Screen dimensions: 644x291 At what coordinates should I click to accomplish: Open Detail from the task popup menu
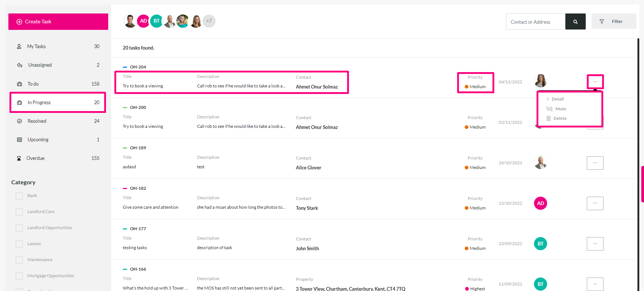click(555, 99)
